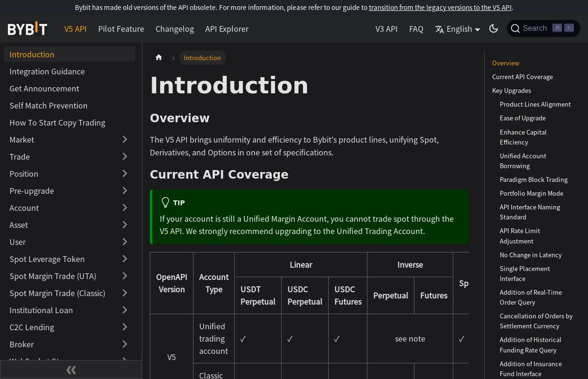Expand the User section chevron
Image resolution: width=588 pixels, height=379 pixels.
[125, 242]
